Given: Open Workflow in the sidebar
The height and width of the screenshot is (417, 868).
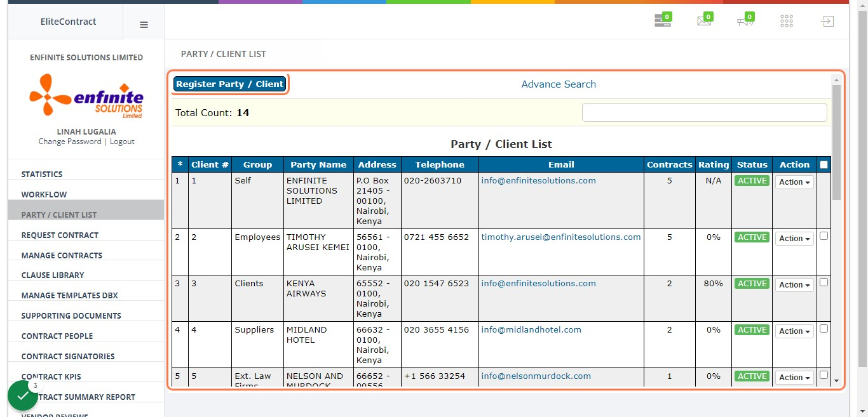Looking at the screenshot, I should click(44, 194).
